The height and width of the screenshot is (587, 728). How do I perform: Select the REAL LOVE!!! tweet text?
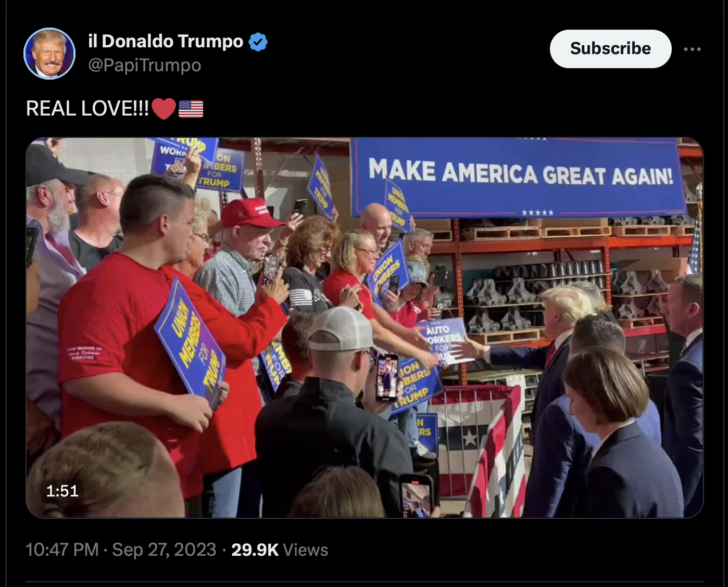coord(87,108)
